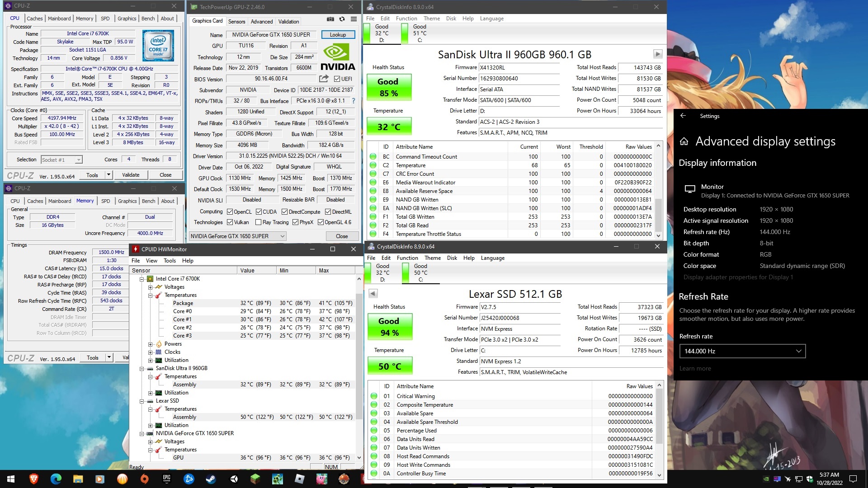868x488 pixels.
Task: Click the question mark next to Bus Interface
Action: pos(354,101)
